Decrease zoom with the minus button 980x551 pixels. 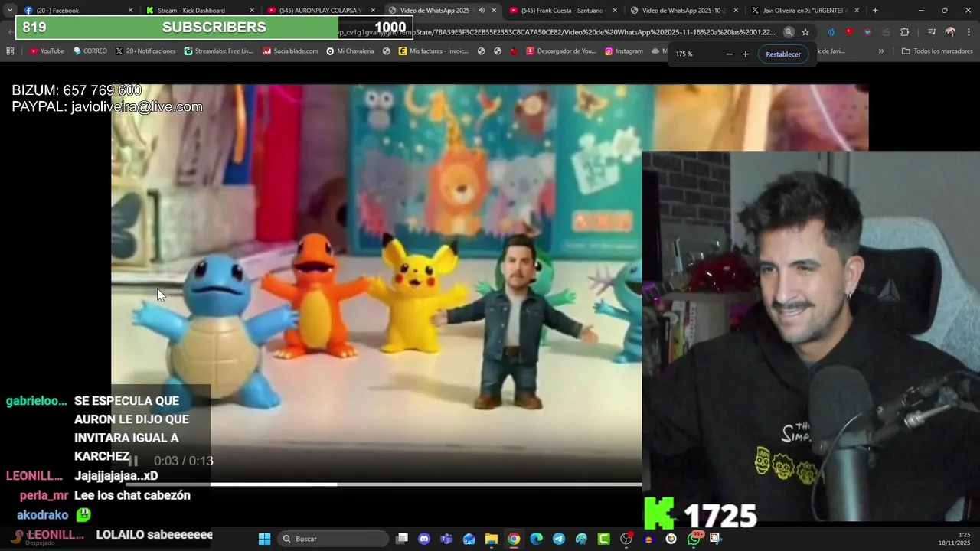click(x=729, y=54)
